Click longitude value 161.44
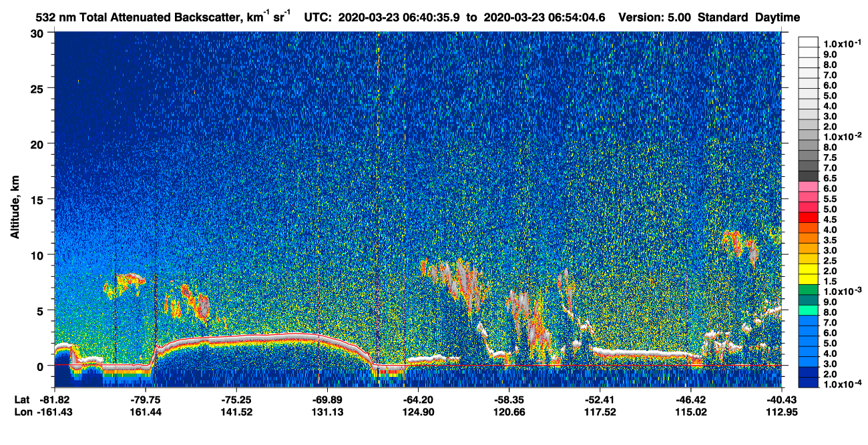868x445 pixels. tap(146, 412)
